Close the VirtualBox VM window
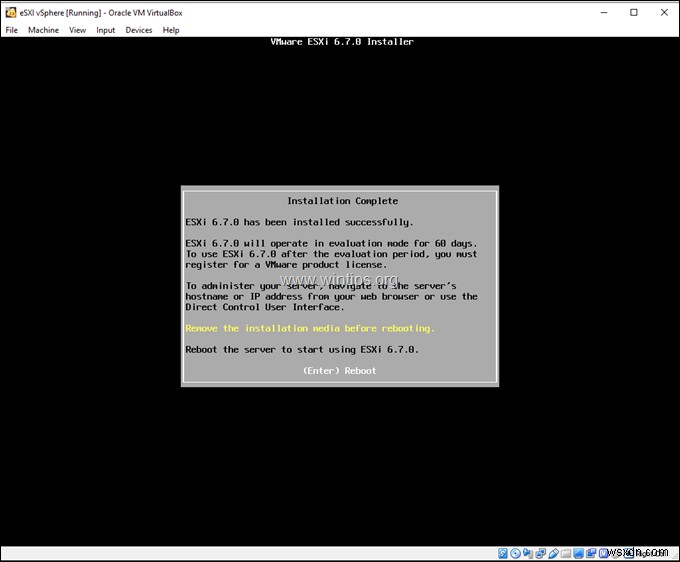Screen dimensions: 680x562 click(x=664, y=13)
